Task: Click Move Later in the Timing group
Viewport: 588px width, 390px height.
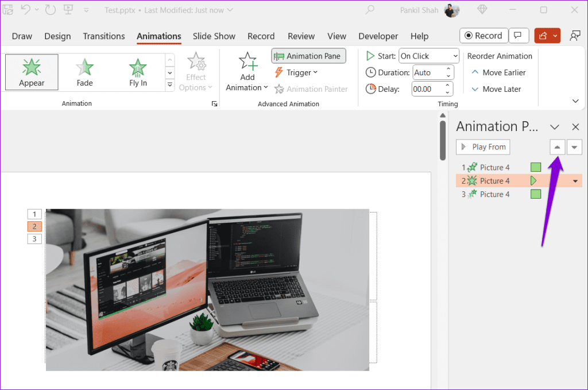Action: 497,89
